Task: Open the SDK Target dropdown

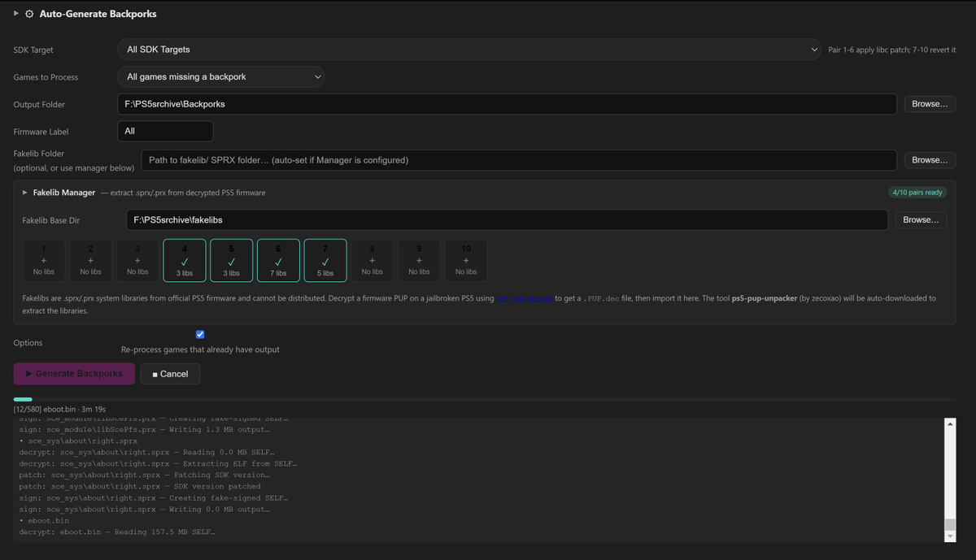Action: (x=469, y=50)
